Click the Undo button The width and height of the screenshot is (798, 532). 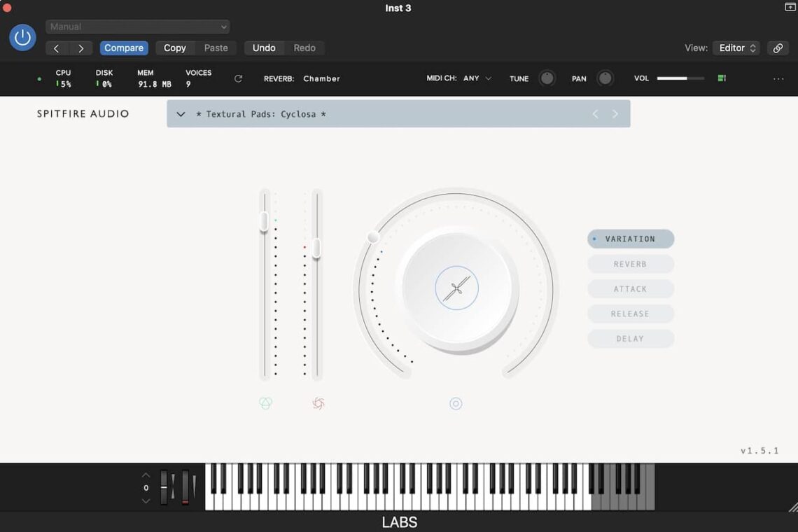pos(264,48)
